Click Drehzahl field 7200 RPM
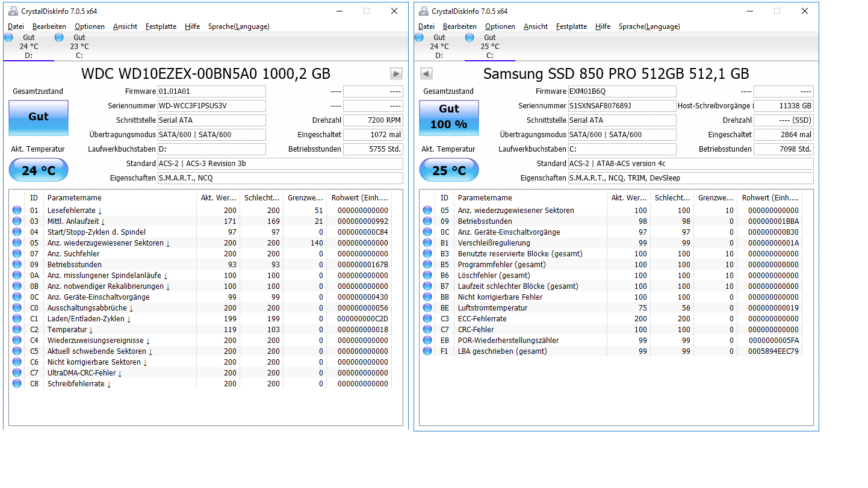This screenshot has width=868, height=488. pyautogui.click(x=373, y=120)
